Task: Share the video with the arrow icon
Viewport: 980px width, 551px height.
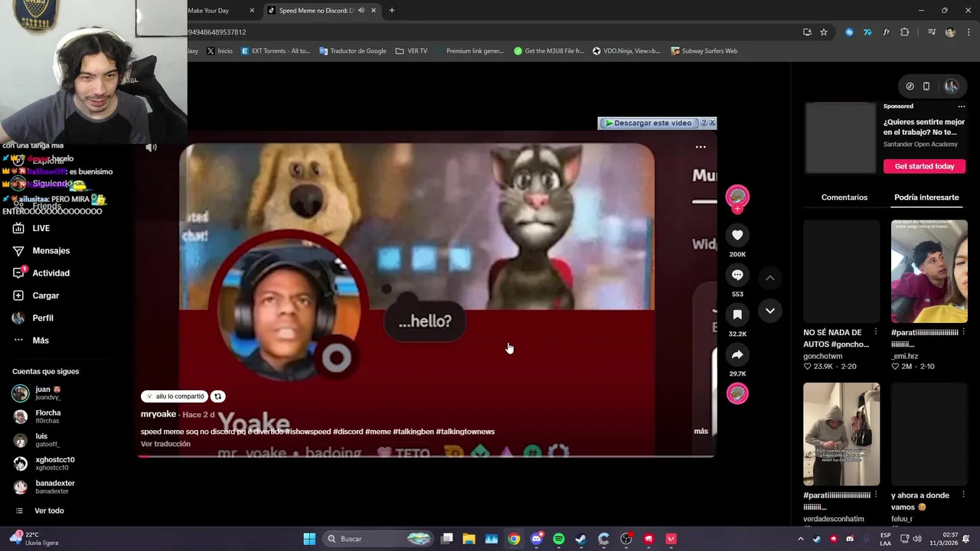Action: tap(737, 354)
